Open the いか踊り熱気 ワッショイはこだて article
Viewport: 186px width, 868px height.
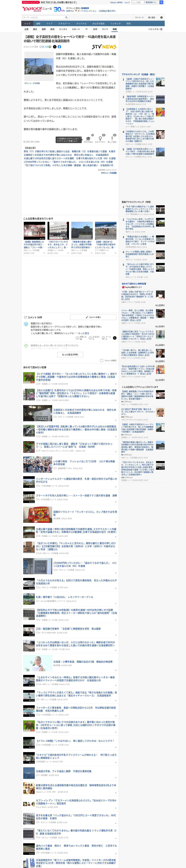point(84,463)
